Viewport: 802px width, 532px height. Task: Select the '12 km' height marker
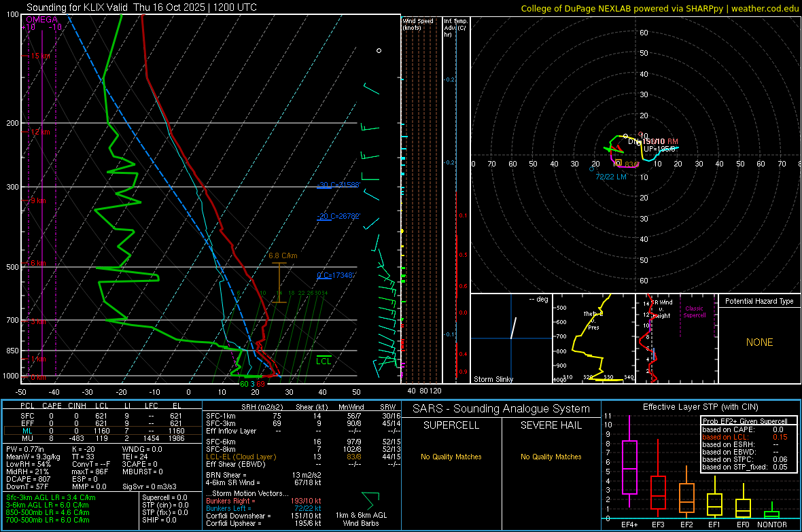click(x=40, y=132)
